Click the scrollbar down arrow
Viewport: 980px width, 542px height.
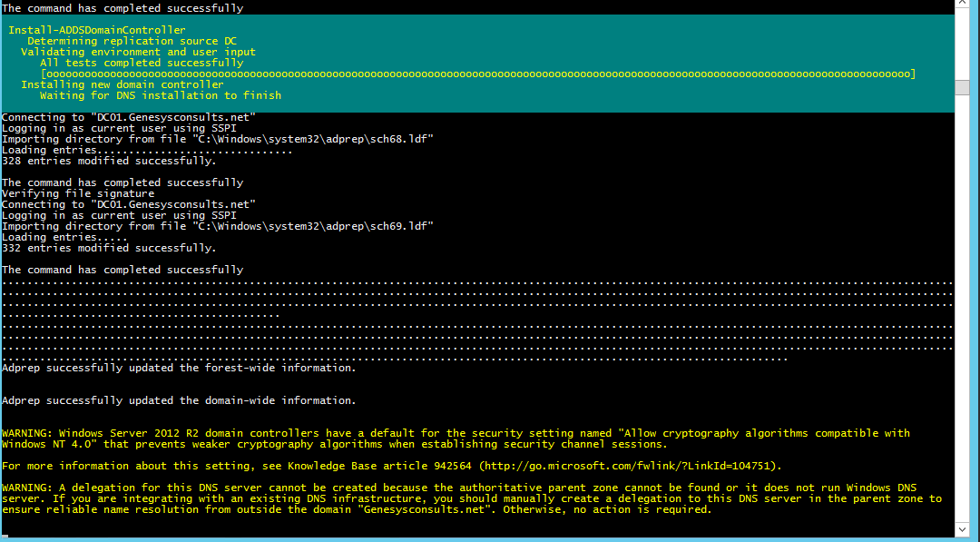(963, 530)
